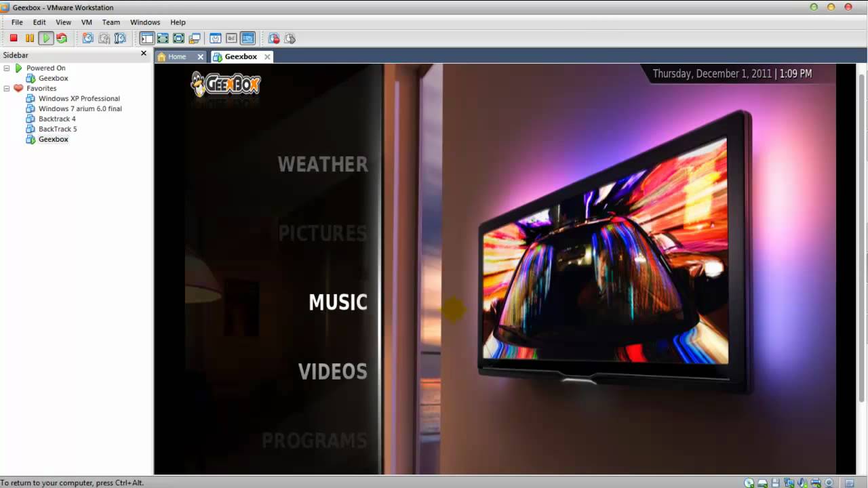Open the File menu
This screenshot has width=868, height=488.
[x=17, y=22]
